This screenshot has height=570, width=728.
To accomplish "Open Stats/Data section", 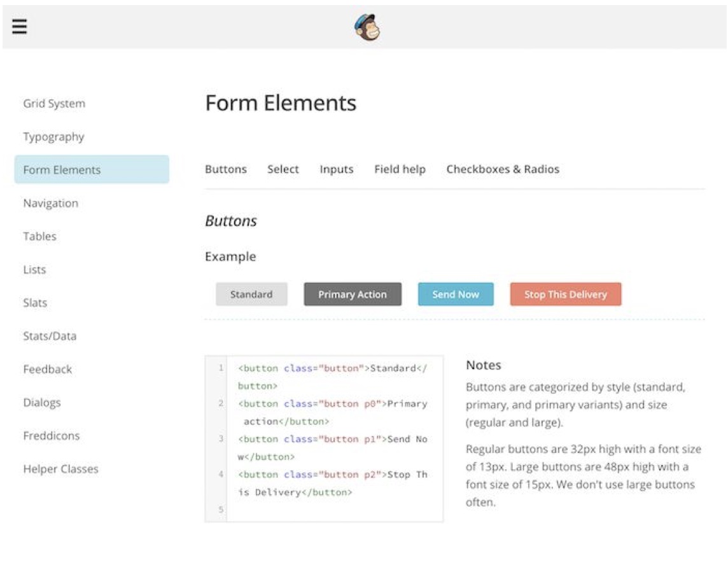I will (50, 336).
